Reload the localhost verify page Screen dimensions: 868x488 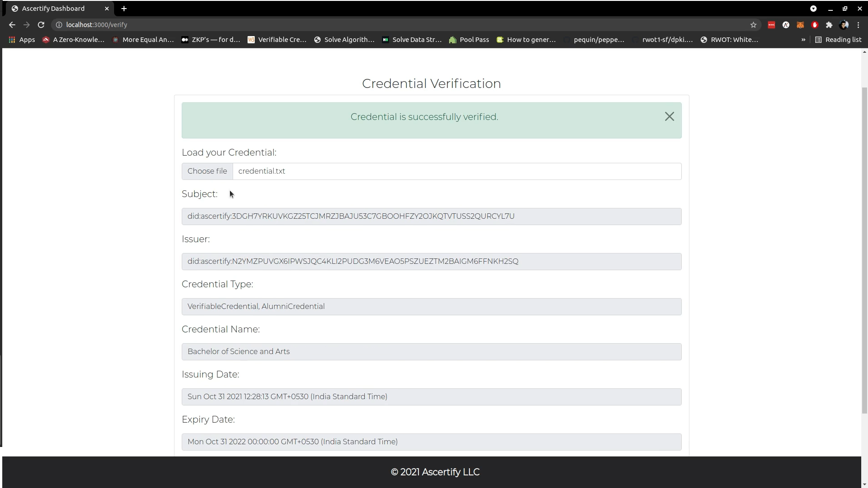tap(41, 25)
